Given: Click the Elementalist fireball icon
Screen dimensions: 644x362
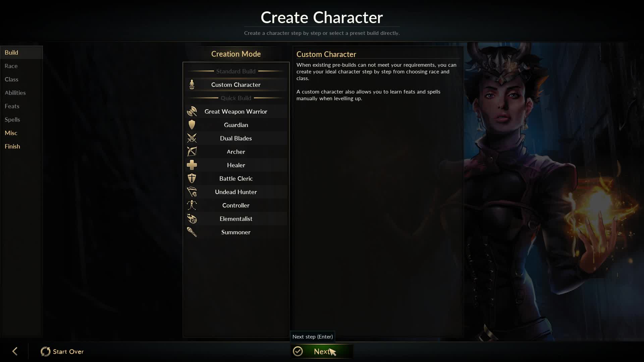Looking at the screenshot, I should (x=192, y=219).
